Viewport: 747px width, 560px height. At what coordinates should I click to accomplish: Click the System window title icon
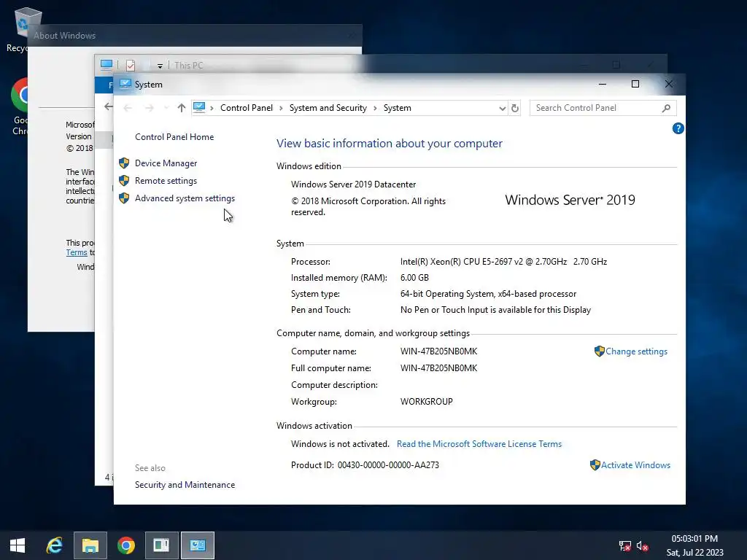point(125,85)
